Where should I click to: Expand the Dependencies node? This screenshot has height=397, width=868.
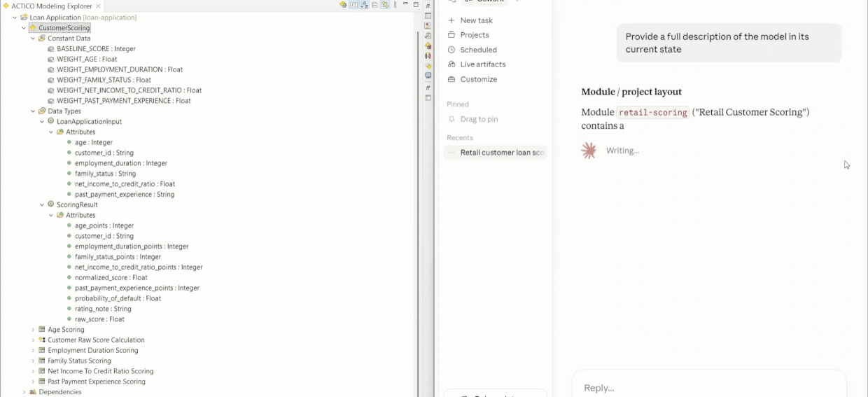[x=24, y=392]
